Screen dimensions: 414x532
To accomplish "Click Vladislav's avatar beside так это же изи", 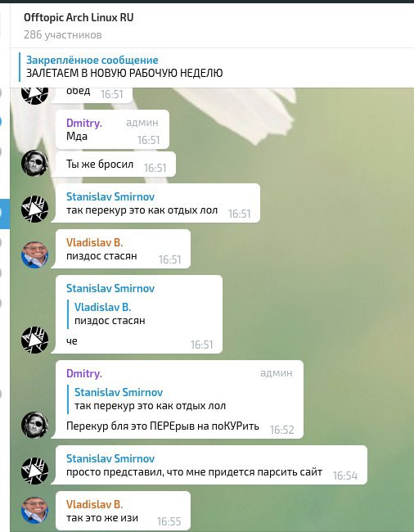I will coord(34,510).
